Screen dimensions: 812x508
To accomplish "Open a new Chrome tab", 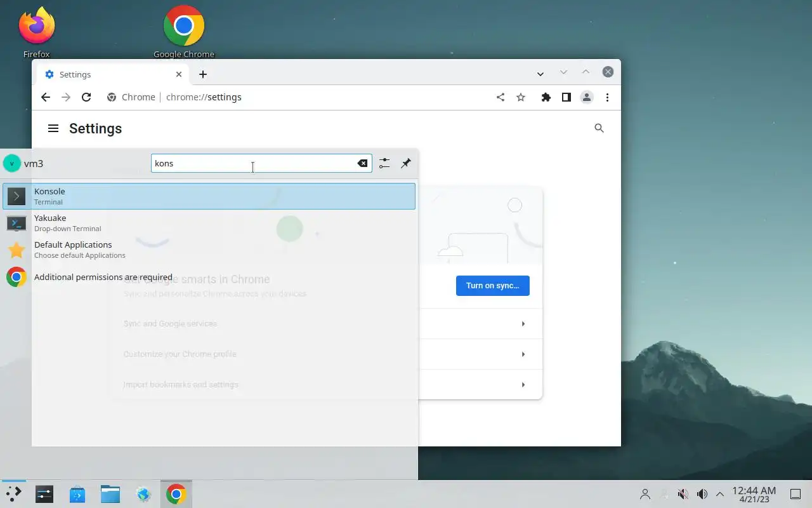I will pyautogui.click(x=203, y=74).
